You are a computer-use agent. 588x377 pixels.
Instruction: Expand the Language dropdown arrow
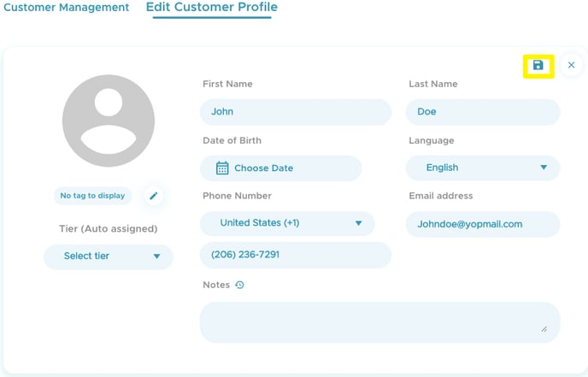(x=544, y=168)
